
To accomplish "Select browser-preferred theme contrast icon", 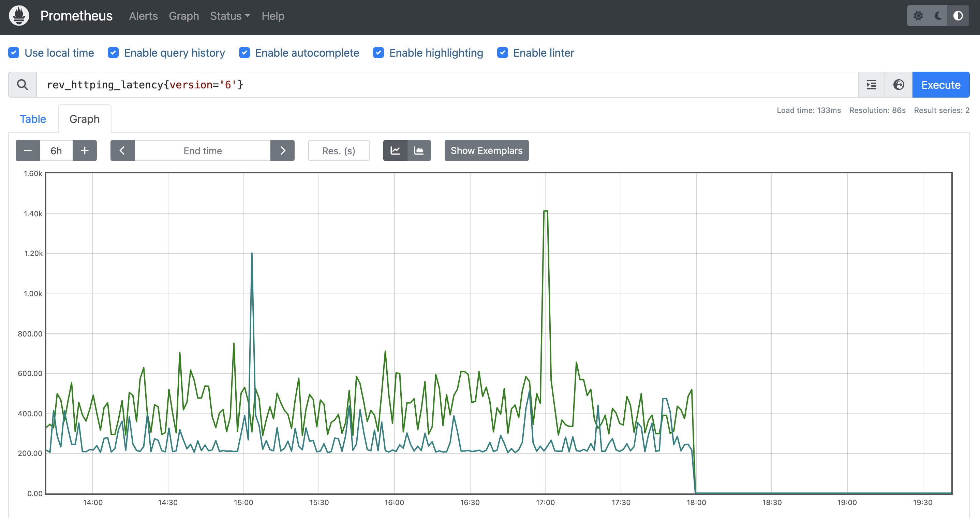I will coord(957,16).
